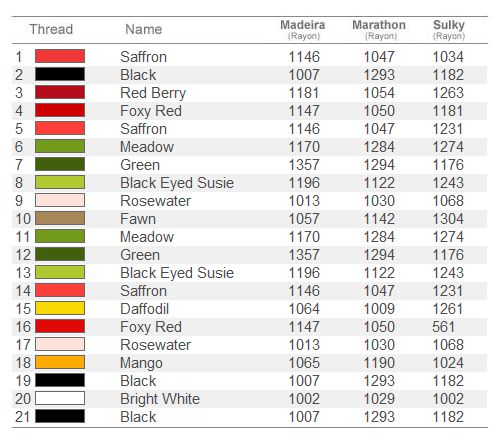Select the Meadow name in row 11
500x438 pixels.
(x=147, y=237)
